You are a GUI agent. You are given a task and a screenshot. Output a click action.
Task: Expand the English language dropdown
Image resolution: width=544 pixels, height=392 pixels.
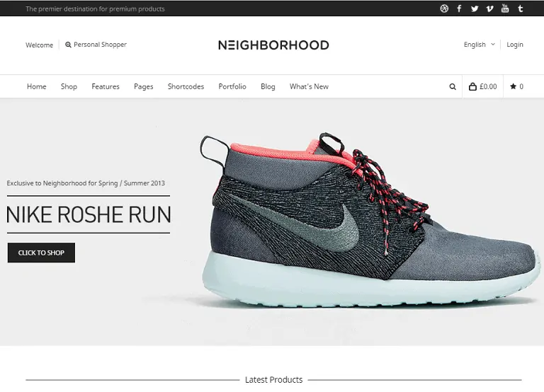(x=479, y=45)
